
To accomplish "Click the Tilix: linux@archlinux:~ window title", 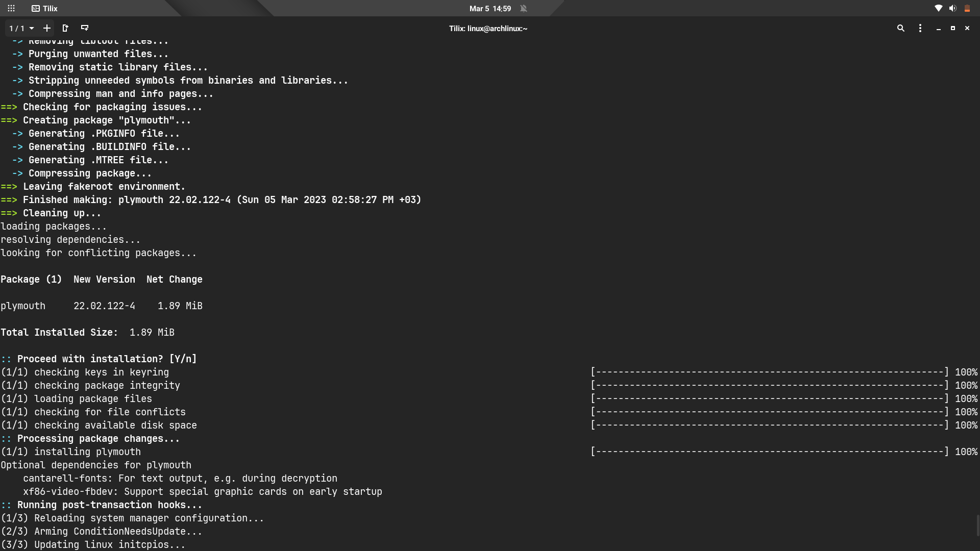I will (x=488, y=29).
